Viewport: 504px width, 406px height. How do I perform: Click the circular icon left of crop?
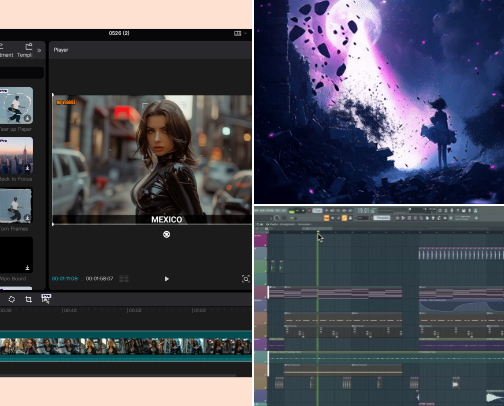pos(12,299)
